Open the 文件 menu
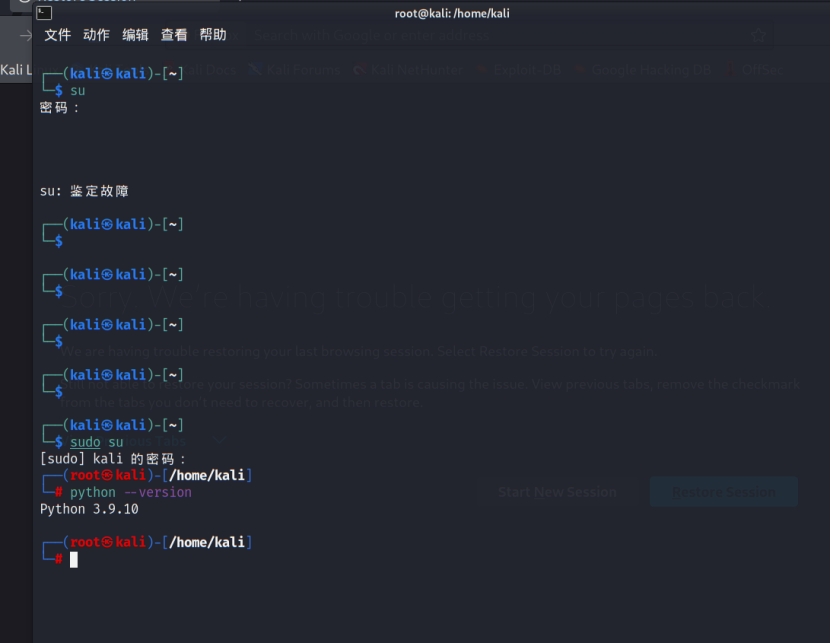The image size is (831, 643). pos(58,35)
